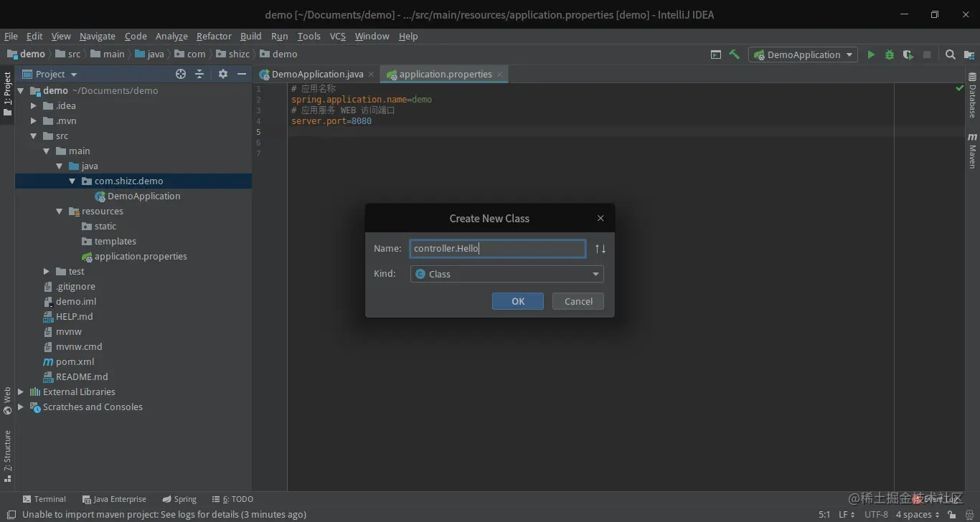Viewport: 980px width, 522px height.
Task: Open the TODO tool window
Action: (232, 499)
